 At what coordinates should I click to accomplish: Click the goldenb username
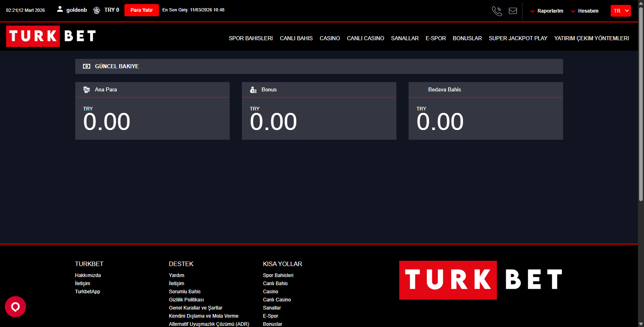(77, 10)
